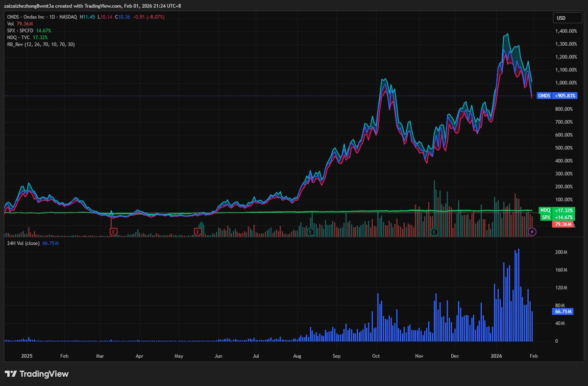588x386 pixels.
Task: Click the green earnings E marker near May
Action: point(197,231)
